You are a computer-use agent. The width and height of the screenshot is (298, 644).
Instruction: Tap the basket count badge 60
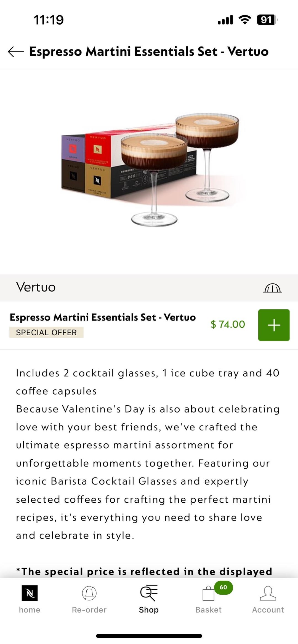(223, 587)
